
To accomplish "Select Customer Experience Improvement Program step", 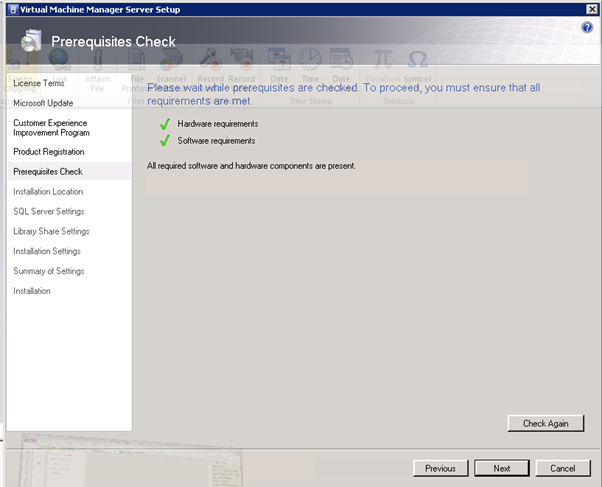I will [x=51, y=128].
